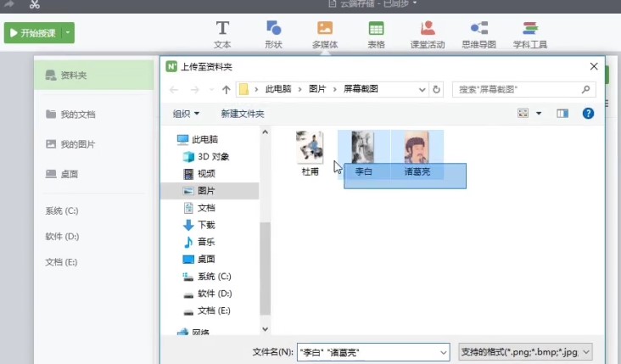Click the scissors cut icon
This screenshot has height=364, width=621.
(35, 5)
